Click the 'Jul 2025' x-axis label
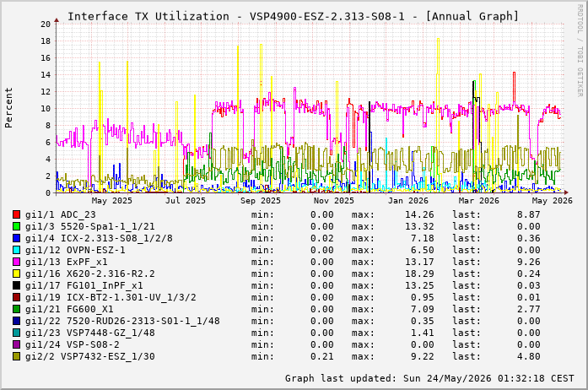This screenshot has width=588, height=390. (x=186, y=200)
